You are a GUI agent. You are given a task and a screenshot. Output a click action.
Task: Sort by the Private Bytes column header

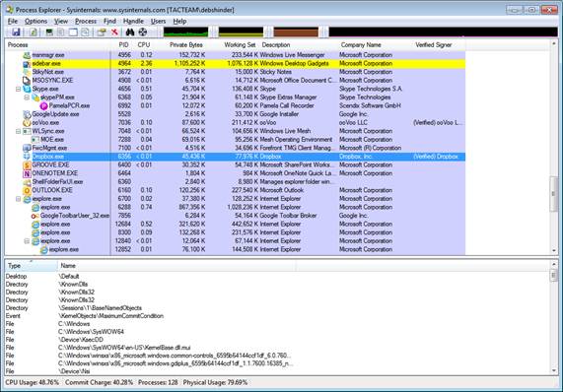[186, 45]
